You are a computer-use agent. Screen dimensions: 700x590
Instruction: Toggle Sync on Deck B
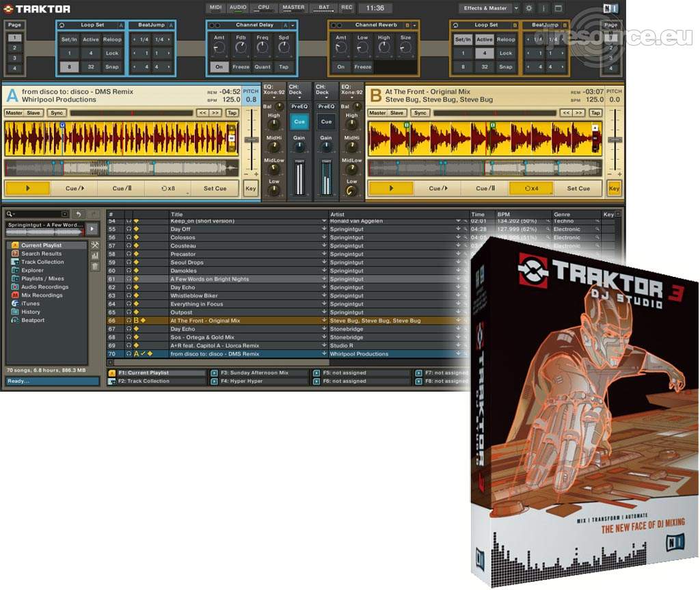tap(420, 113)
